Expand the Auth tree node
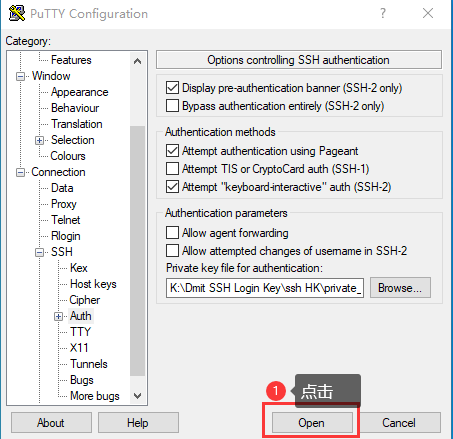Screen dimensions: 453x439 tap(59, 317)
